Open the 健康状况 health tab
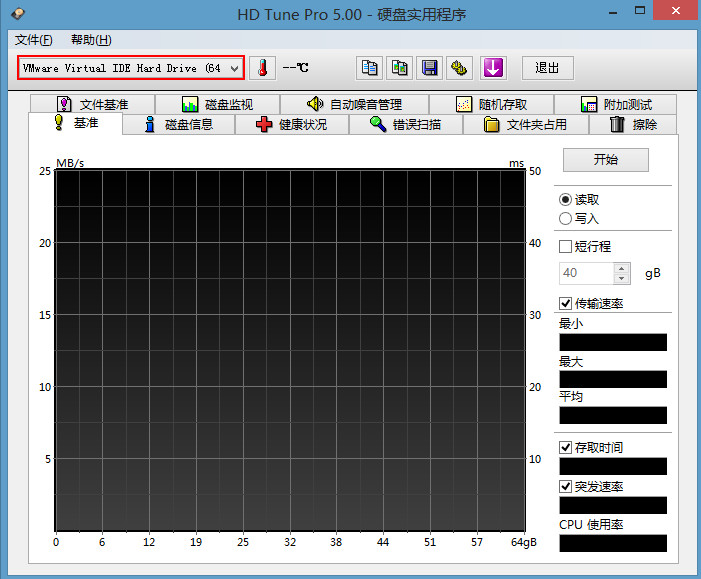The image size is (701, 579). point(291,125)
